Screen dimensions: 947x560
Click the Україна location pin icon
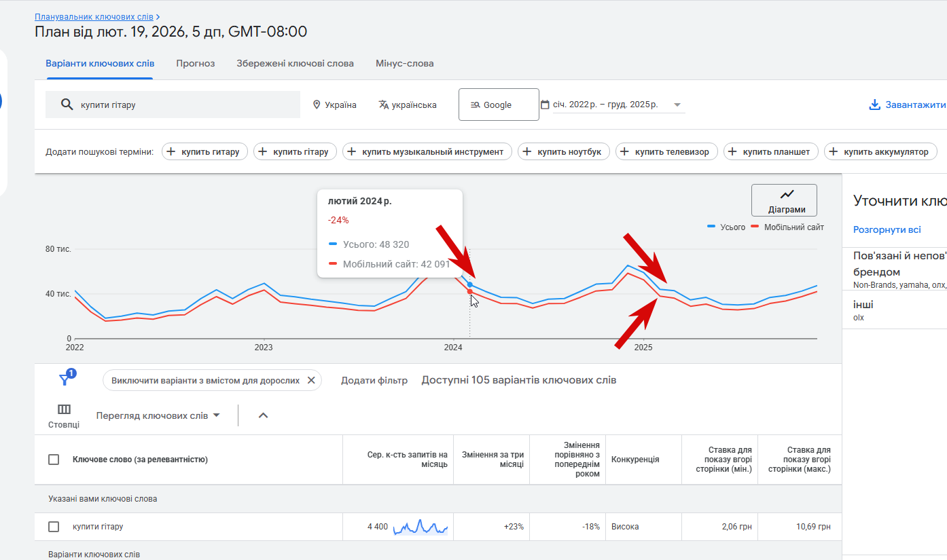(317, 105)
